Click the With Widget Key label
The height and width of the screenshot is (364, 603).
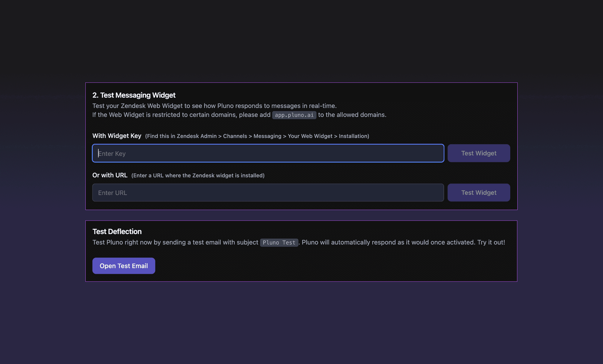coord(117,136)
